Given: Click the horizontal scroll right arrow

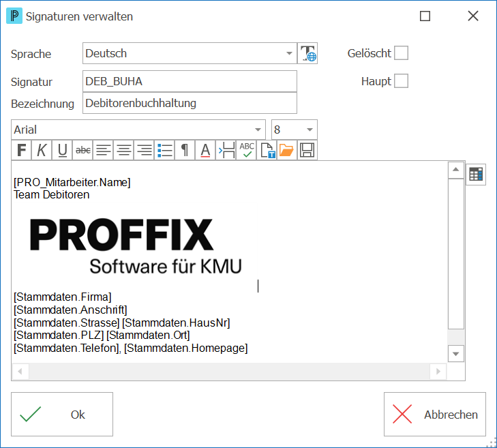Looking at the screenshot, I should tap(438, 371).
